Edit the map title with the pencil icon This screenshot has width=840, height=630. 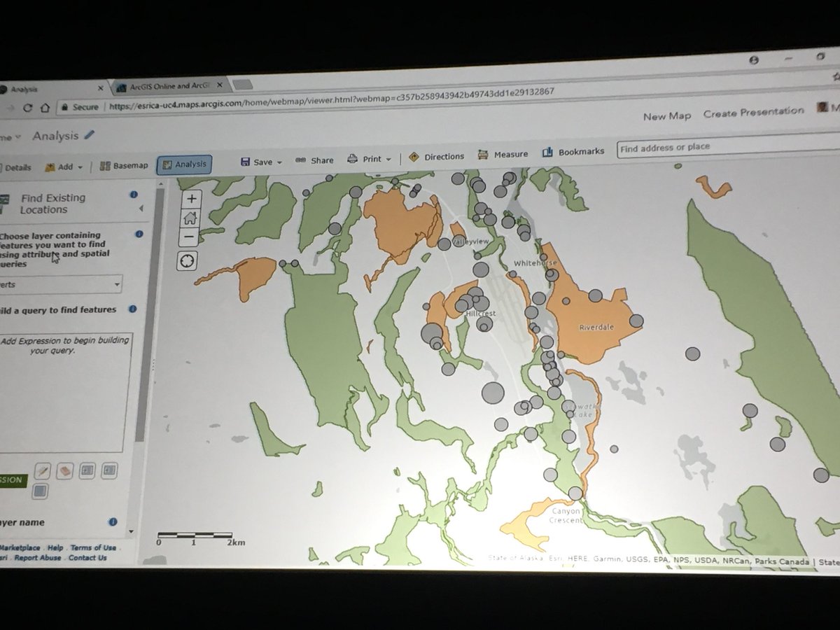[89, 135]
